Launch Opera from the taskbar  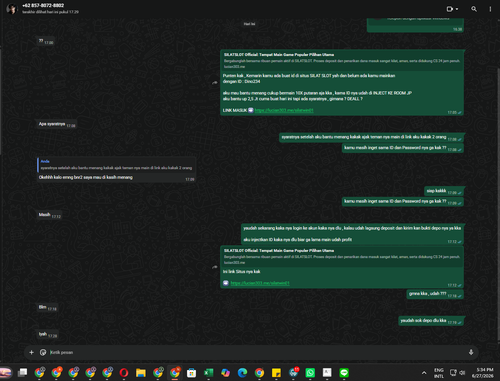click(x=124, y=372)
